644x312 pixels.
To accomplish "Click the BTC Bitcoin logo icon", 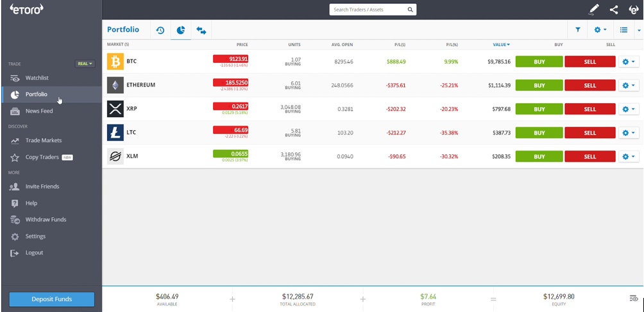I will click(115, 62).
